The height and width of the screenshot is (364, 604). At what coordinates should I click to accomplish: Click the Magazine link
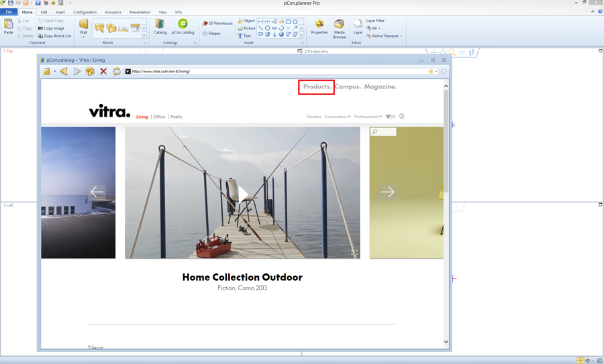[x=381, y=86]
